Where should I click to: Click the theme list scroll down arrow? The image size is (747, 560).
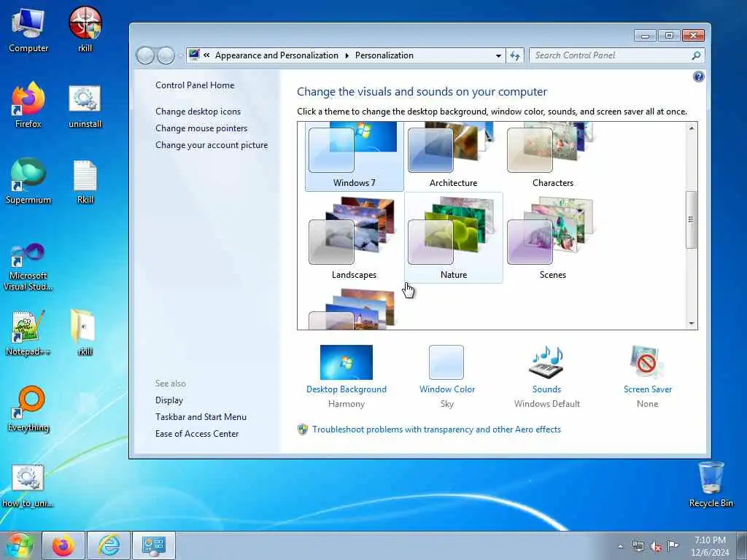pyautogui.click(x=692, y=324)
